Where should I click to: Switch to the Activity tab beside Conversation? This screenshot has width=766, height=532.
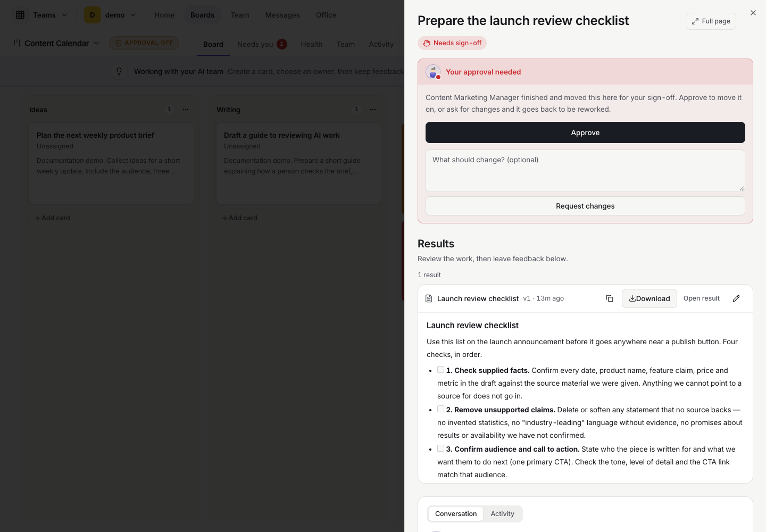[x=503, y=514]
